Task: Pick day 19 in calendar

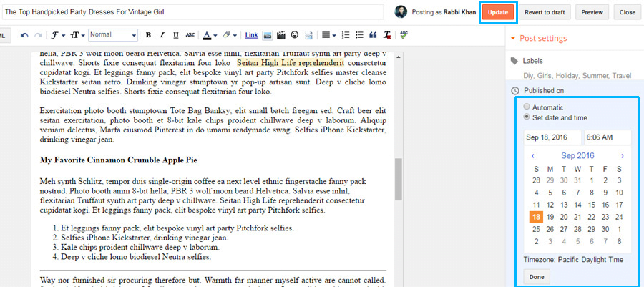Action: click(x=550, y=217)
